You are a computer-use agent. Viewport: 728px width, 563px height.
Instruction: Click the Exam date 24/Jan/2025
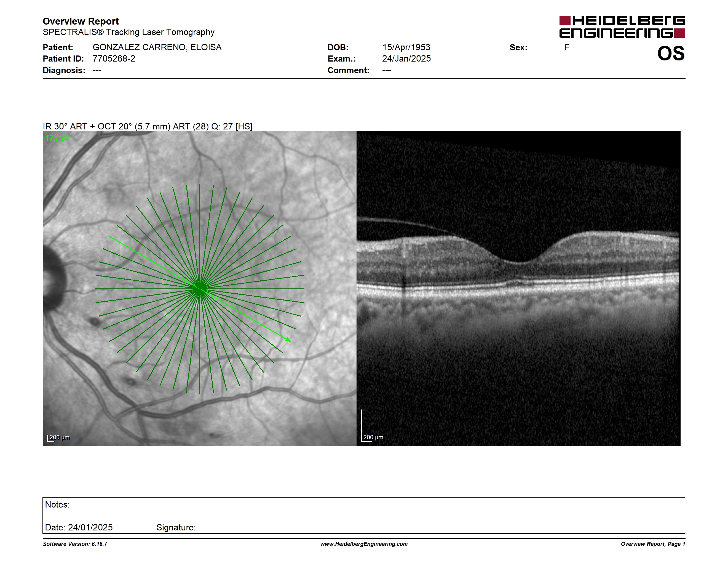pyautogui.click(x=406, y=59)
